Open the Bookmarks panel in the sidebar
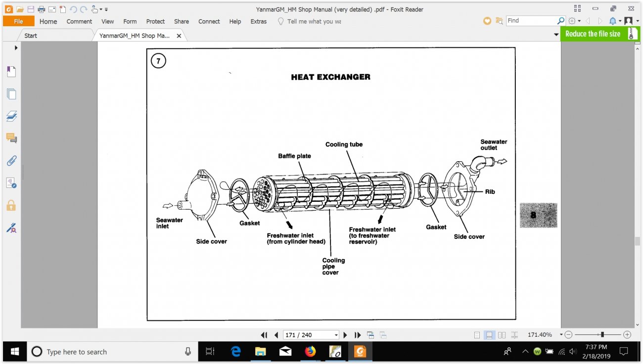This screenshot has height=364, width=643. pos(11,72)
